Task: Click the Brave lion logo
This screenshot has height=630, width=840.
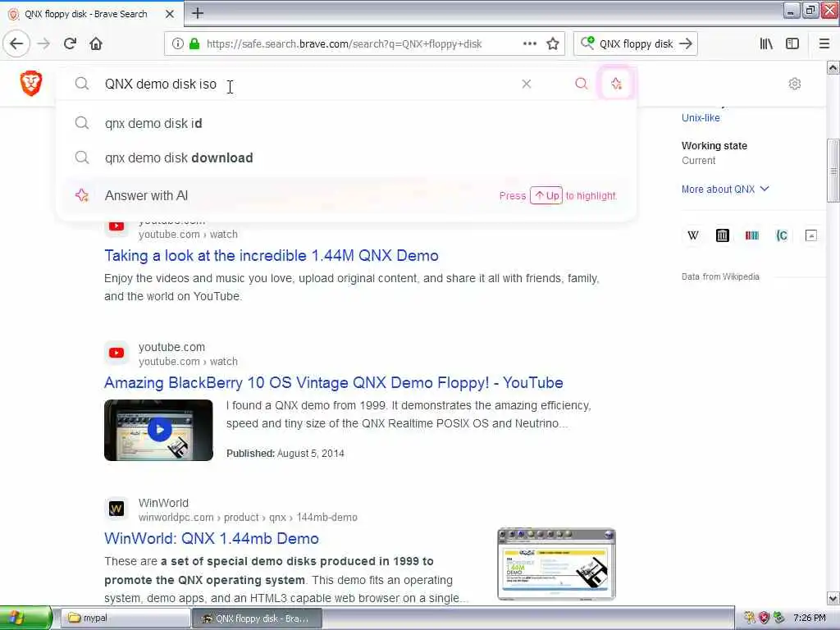Action: click(x=31, y=83)
